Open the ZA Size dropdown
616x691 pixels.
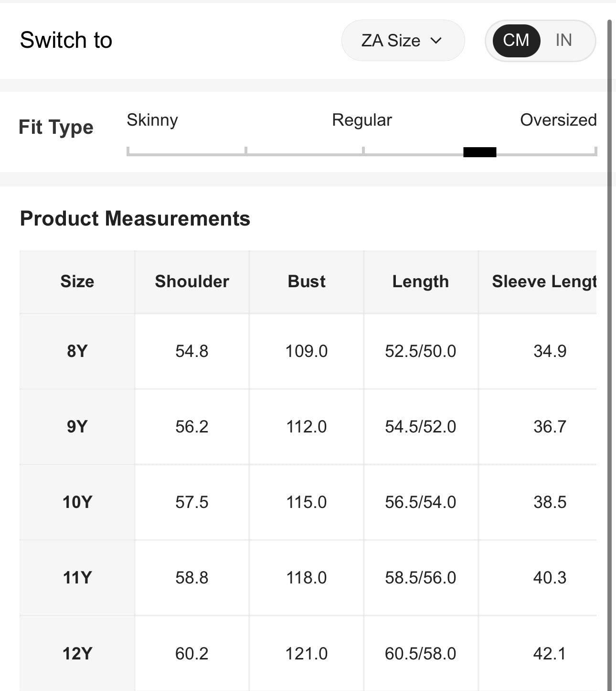pyautogui.click(x=402, y=41)
